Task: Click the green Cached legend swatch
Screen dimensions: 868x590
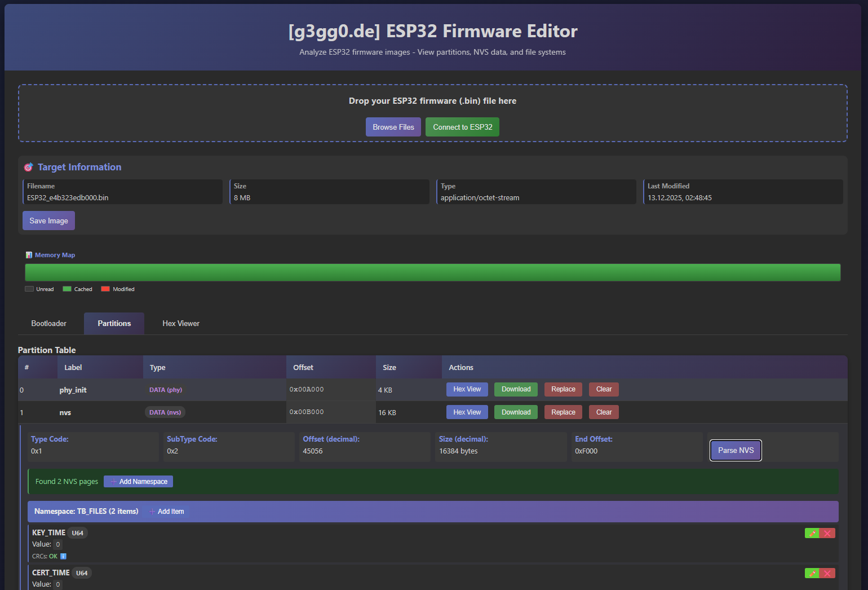Action: tap(67, 289)
